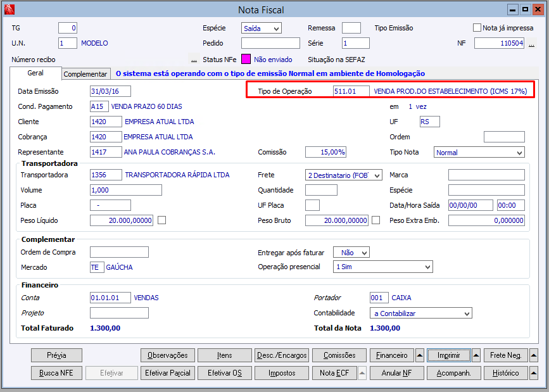
Task: Click the Efetivar OS button
Action: [224, 373]
